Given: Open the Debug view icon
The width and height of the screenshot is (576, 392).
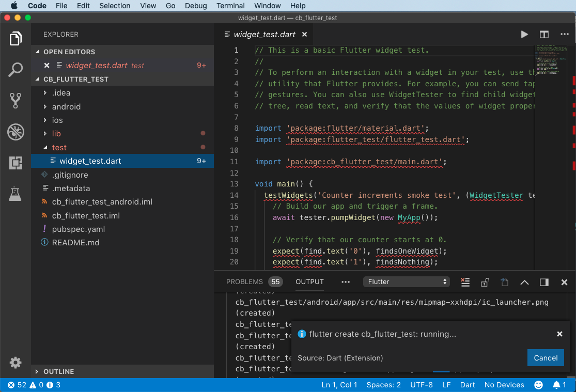Looking at the screenshot, I should coord(15,132).
